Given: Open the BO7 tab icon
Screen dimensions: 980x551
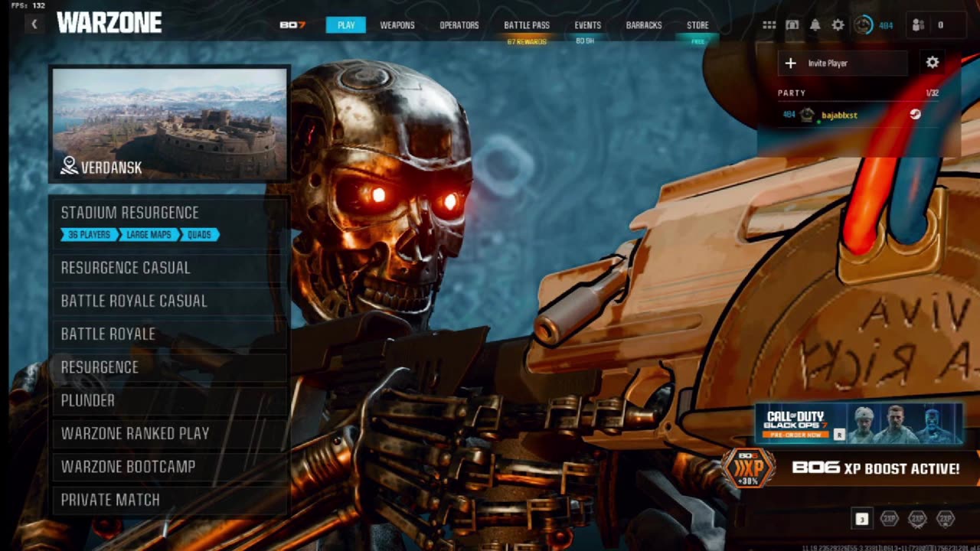Looking at the screenshot, I should 292,25.
